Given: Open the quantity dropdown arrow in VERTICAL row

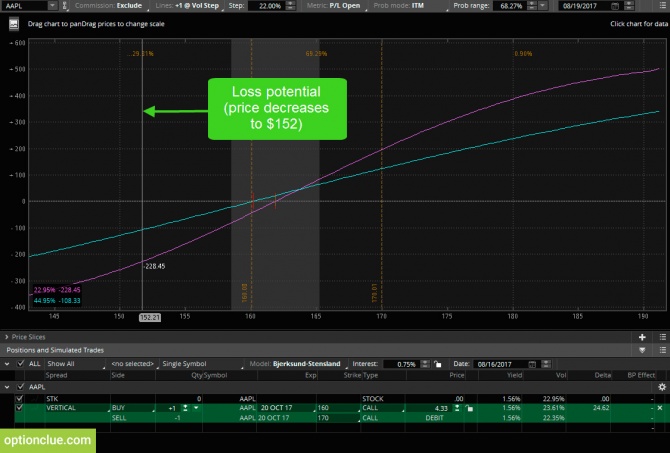Looking at the screenshot, I should 196,408.
